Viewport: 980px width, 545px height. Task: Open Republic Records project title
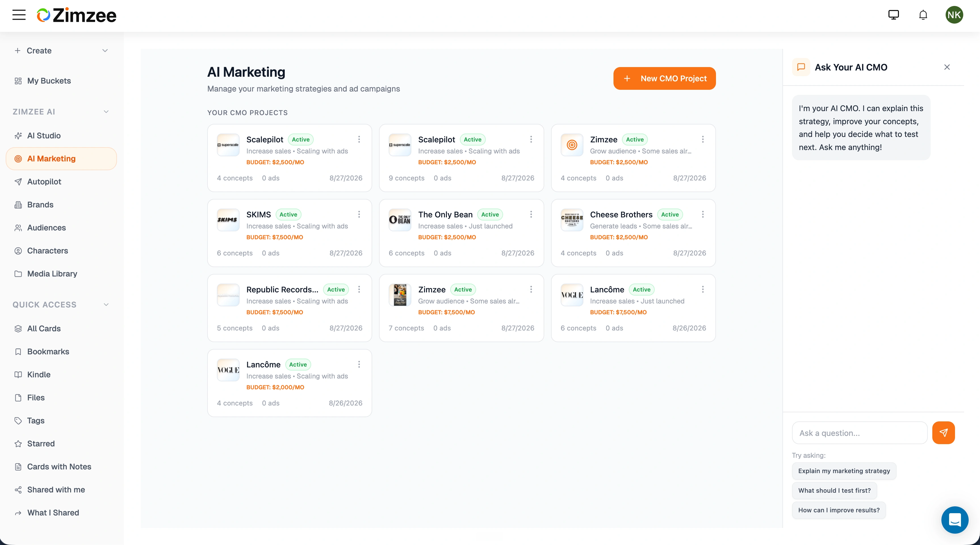click(x=282, y=290)
